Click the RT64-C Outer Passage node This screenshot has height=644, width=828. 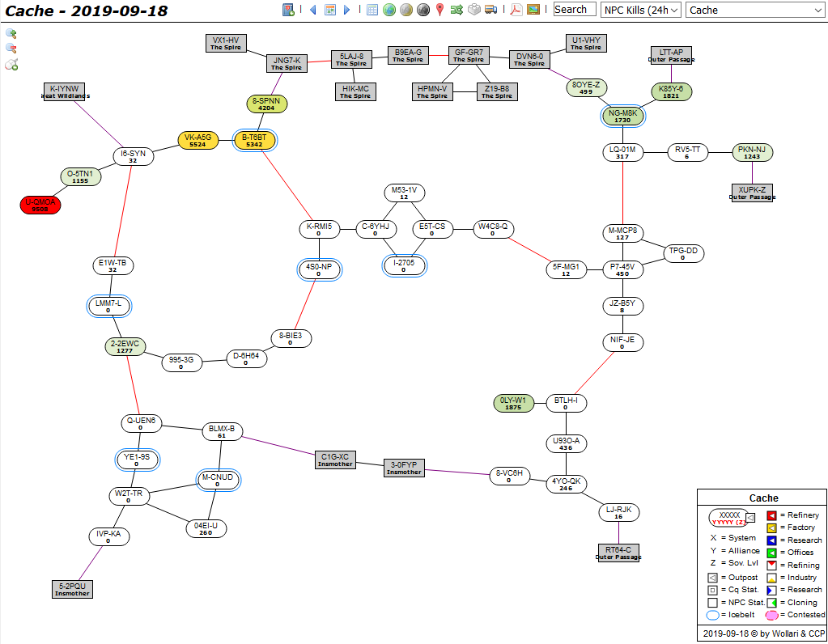(618, 553)
